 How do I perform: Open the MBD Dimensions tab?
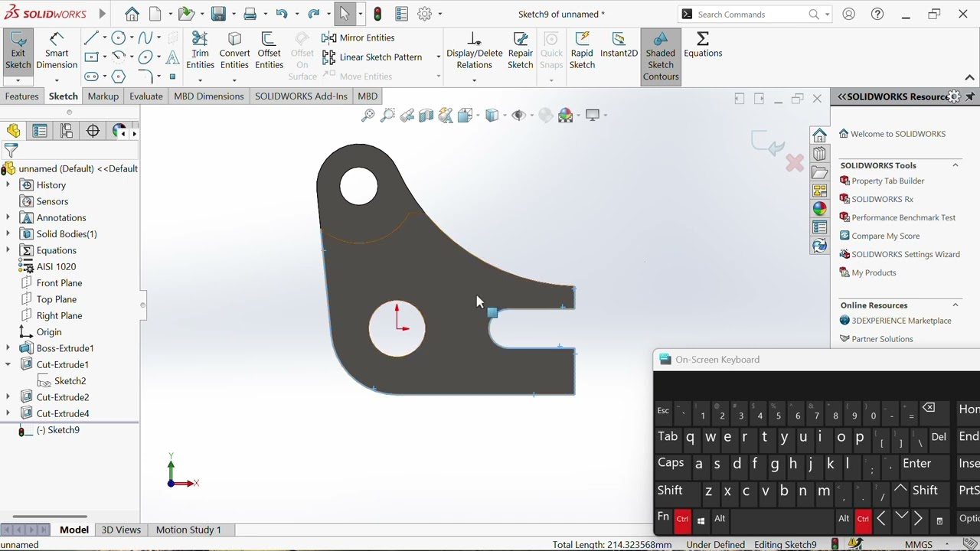click(208, 96)
